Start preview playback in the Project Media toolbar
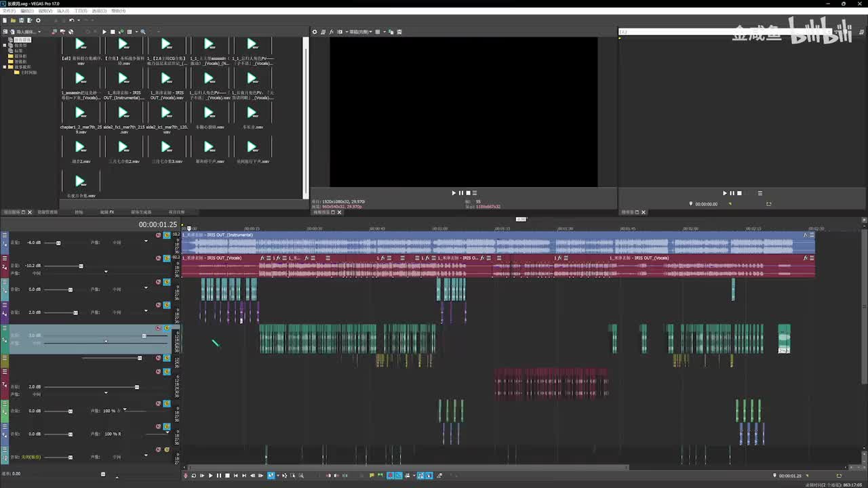This screenshot has width=868, height=488. (x=104, y=32)
